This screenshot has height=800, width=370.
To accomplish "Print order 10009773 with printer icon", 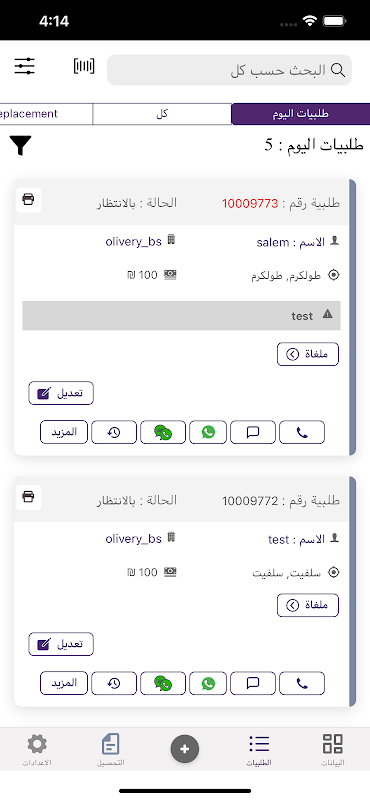I will [29, 200].
